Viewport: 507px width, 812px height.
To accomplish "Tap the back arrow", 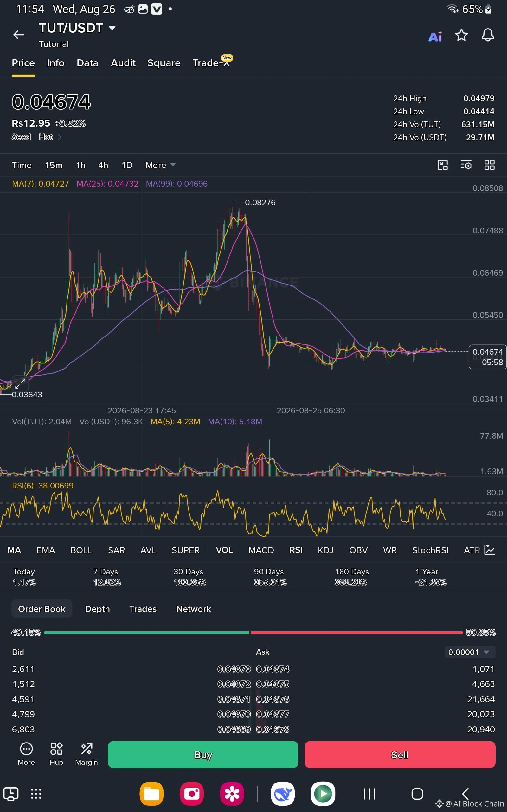I will (x=19, y=35).
